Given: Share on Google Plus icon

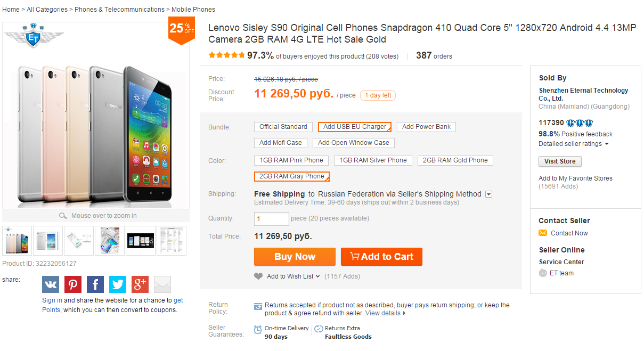Looking at the screenshot, I should [x=140, y=284].
